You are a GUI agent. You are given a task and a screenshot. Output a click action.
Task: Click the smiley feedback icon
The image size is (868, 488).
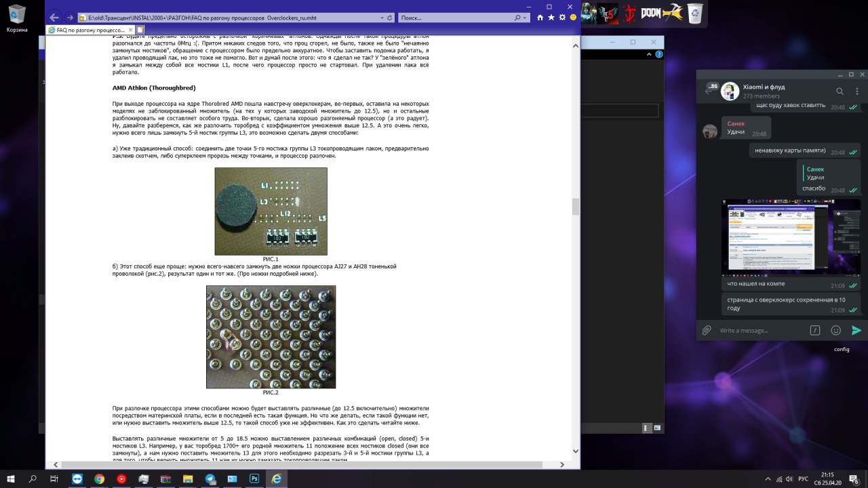pyautogui.click(x=573, y=18)
